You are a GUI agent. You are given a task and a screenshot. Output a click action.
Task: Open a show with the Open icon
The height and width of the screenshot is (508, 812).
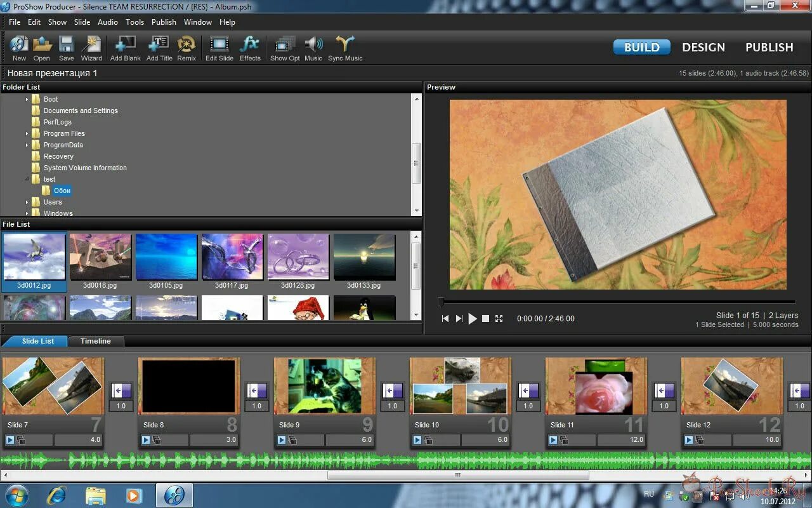[x=42, y=48]
